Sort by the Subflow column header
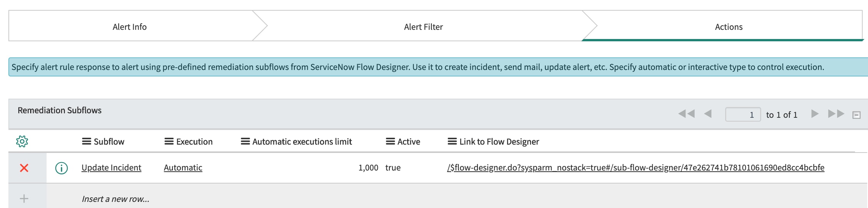Screen dimensions: 868x208 (x=109, y=142)
